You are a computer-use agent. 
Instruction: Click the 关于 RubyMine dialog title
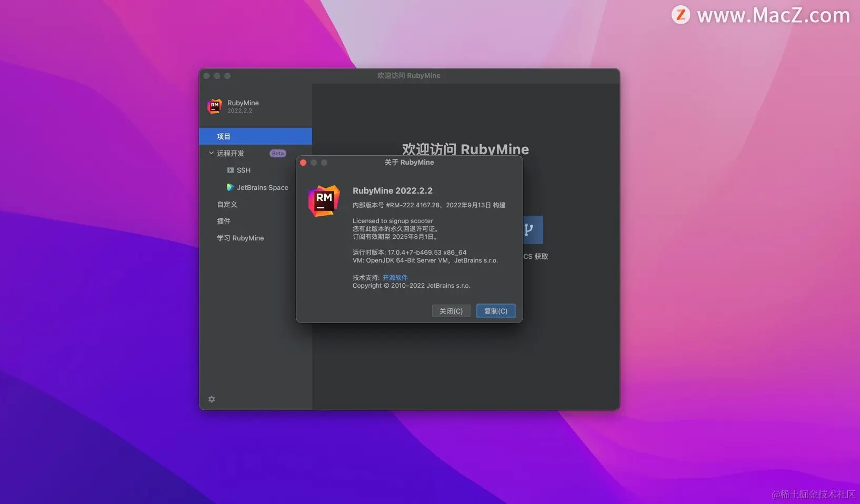point(409,162)
